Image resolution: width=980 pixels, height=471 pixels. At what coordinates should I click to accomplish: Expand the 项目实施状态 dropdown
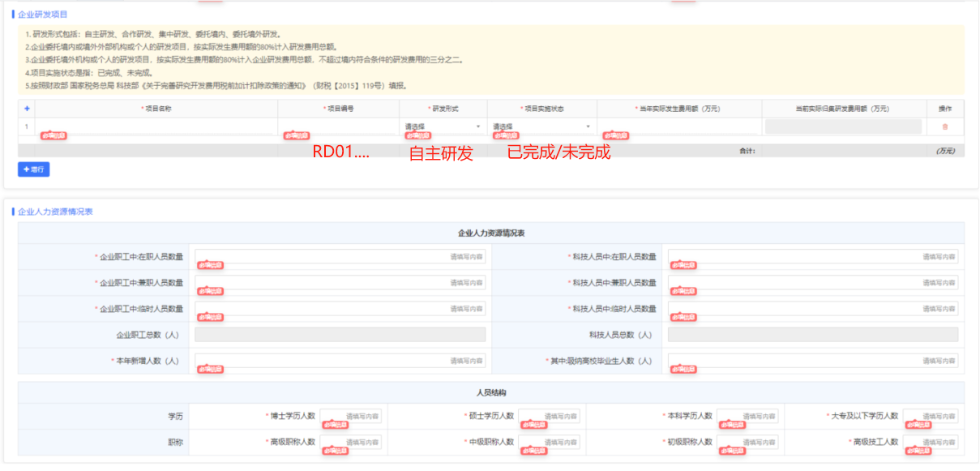541,126
